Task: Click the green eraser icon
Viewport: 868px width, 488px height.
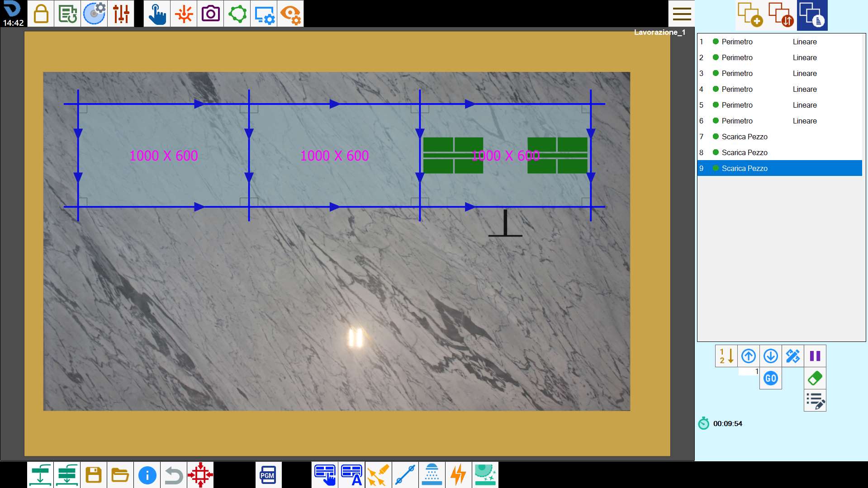Action: 815,378
